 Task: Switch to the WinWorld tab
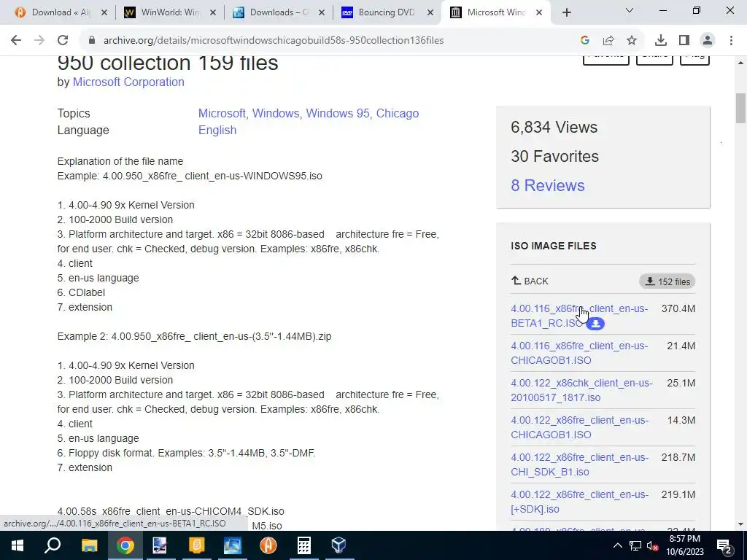(x=170, y=13)
